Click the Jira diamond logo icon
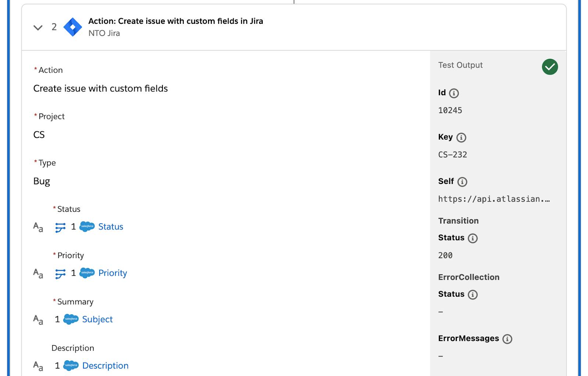Image resolution: width=588 pixels, height=376 pixels. pos(73,27)
